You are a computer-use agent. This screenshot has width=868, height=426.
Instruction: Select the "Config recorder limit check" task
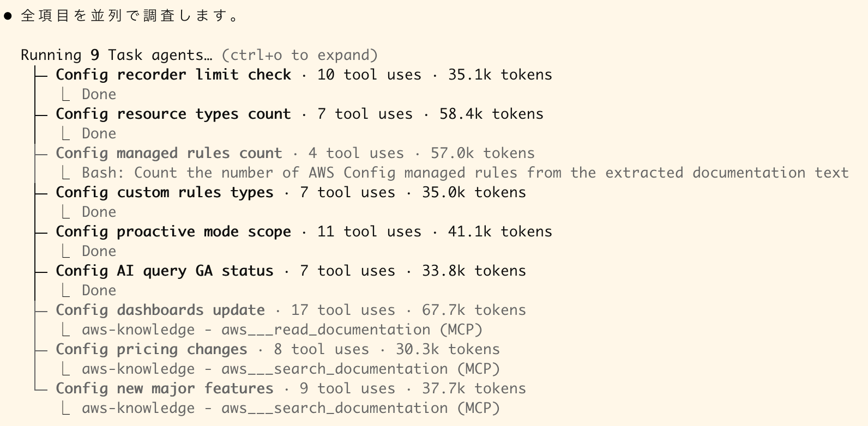(x=173, y=75)
